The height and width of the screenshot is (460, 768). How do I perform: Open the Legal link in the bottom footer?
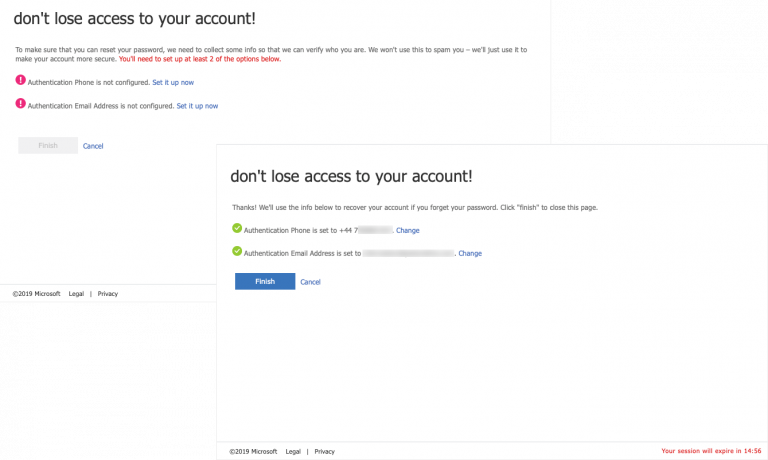[x=293, y=452]
